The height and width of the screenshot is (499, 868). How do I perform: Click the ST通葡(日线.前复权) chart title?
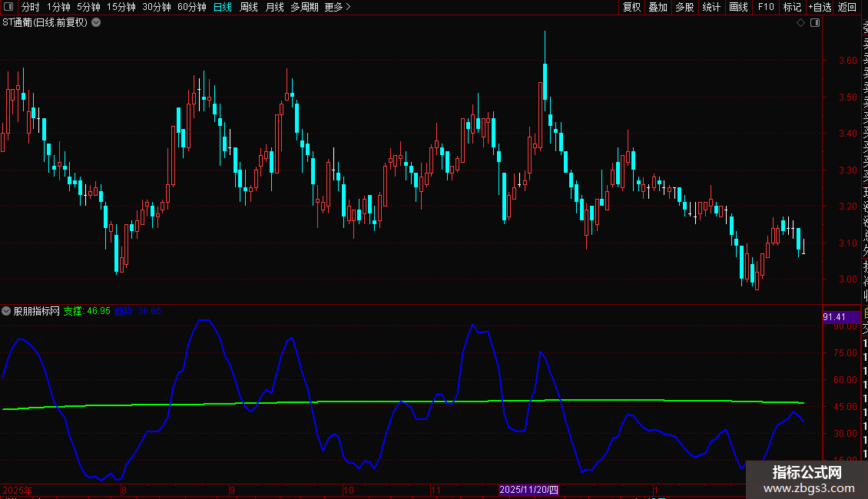pyautogui.click(x=45, y=23)
